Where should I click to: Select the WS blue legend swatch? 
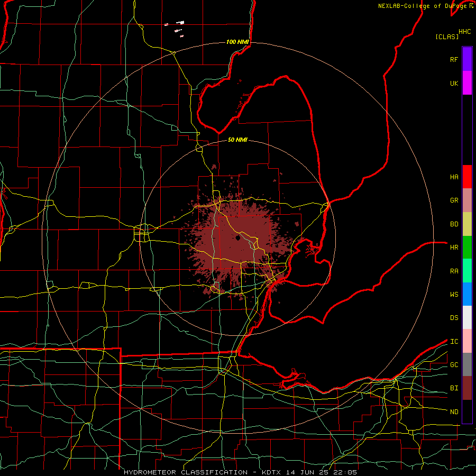tap(467, 294)
